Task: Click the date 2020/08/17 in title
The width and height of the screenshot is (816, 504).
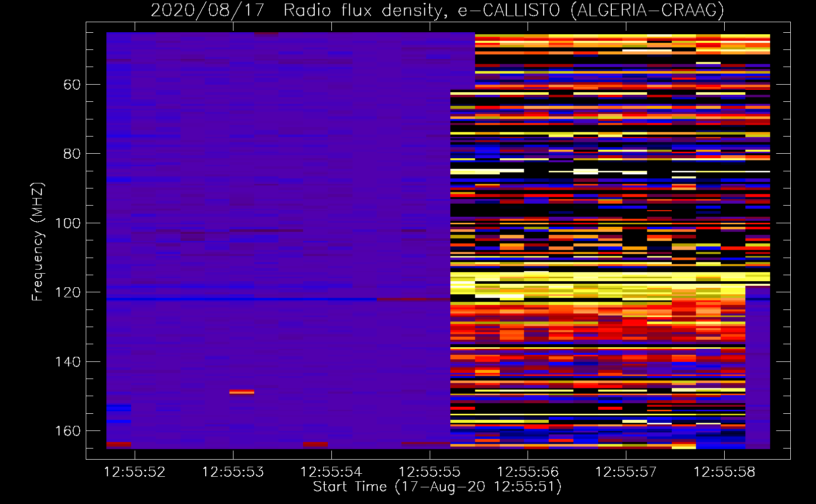Action: (208, 11)
